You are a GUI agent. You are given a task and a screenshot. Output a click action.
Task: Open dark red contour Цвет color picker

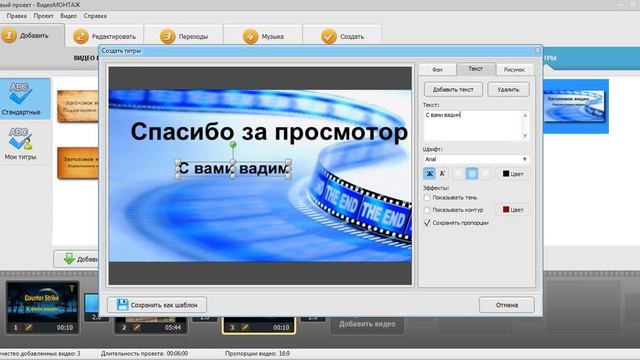click(x=513, y=209)
